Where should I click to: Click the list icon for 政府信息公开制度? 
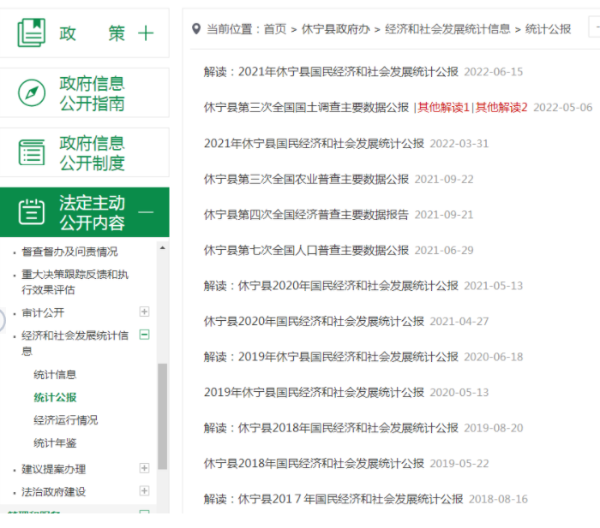point(32,152)
